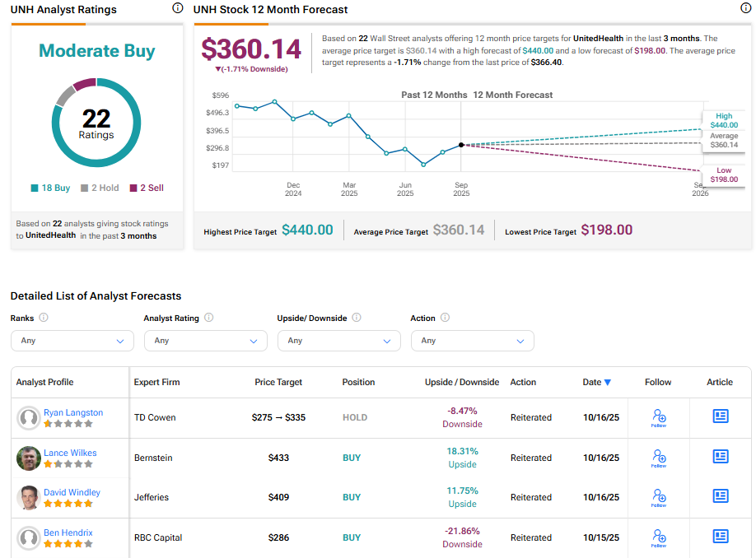The image size is (756, 558).
Task: Follow analyst Ryan Langston
Action: click(658, 417)
